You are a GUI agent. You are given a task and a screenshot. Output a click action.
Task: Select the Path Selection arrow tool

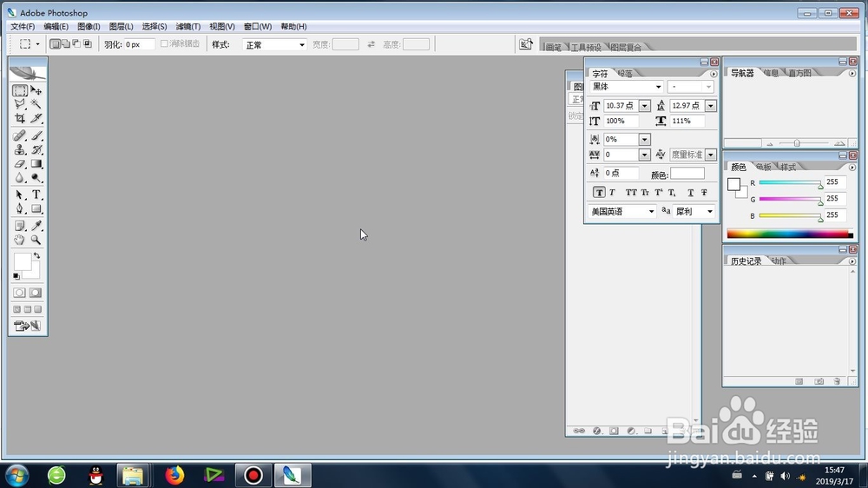point(19,195)
